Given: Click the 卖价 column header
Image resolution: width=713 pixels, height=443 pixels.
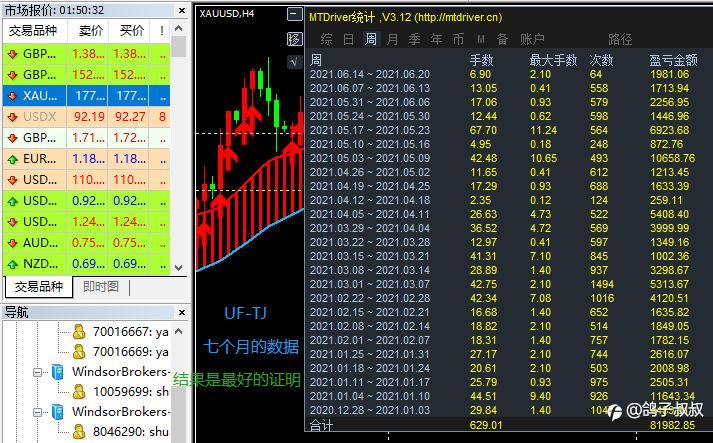Looking at the screenshot, I should pos(88,30).
